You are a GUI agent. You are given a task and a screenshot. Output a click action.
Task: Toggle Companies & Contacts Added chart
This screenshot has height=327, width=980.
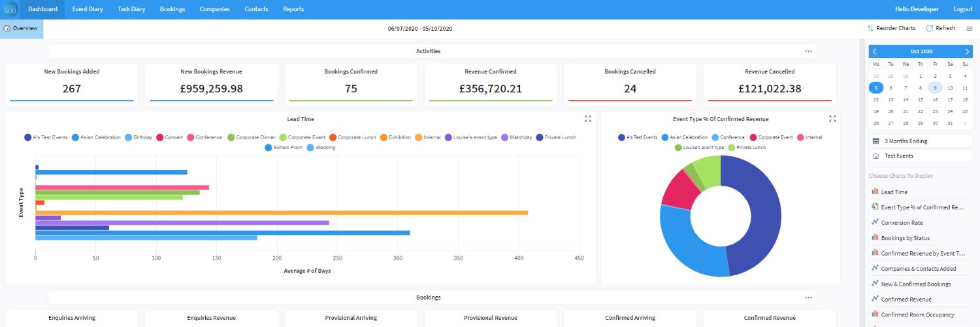coord(921,269)
